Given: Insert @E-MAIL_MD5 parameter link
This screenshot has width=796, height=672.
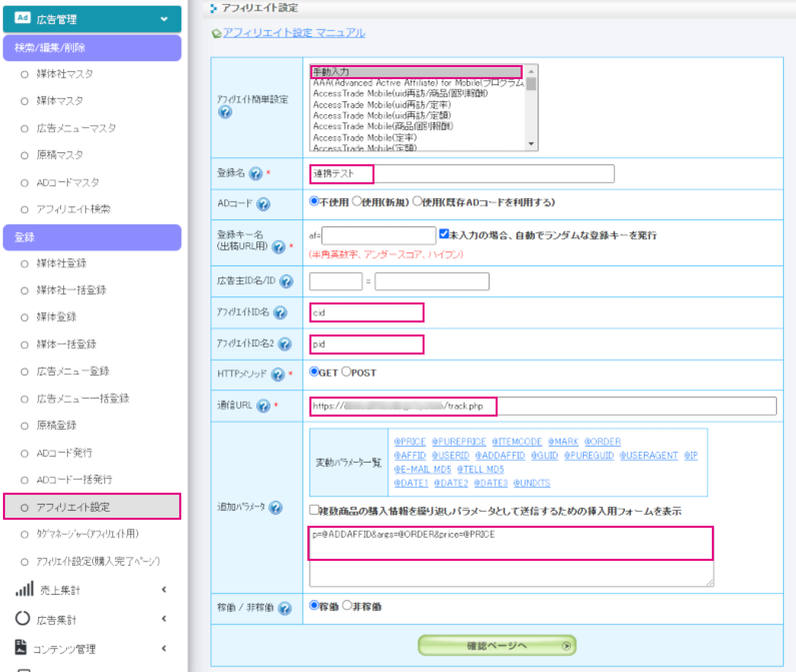Looking at the screenshot, I should click(422, 469).
